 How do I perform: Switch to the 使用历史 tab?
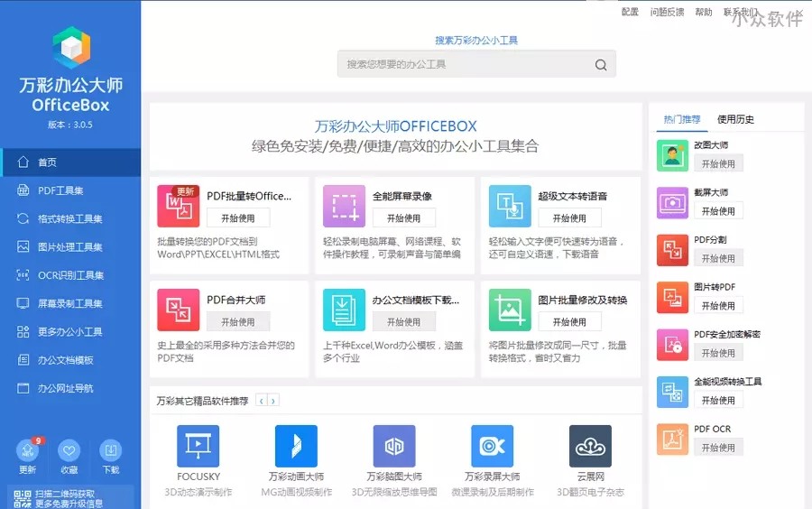click(735, 120)
